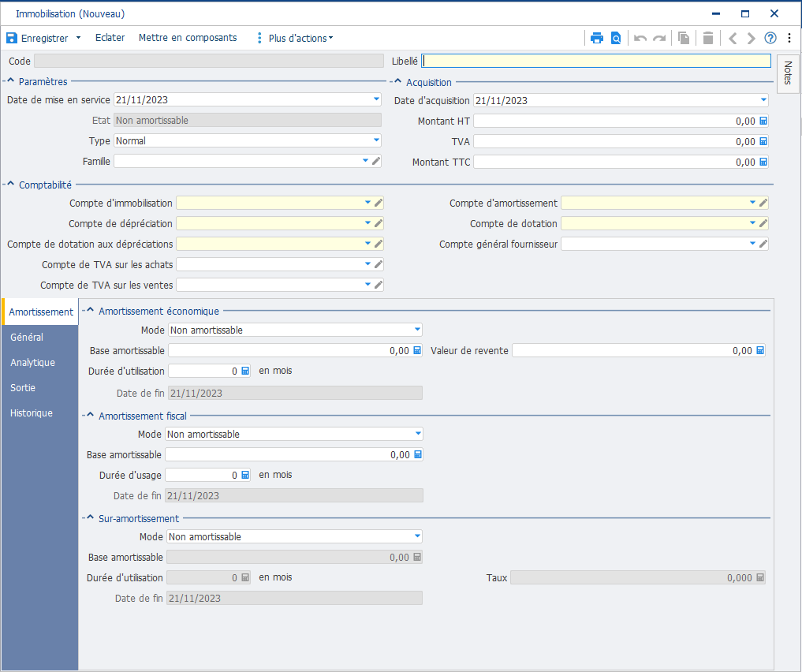Open calculator icon for Valeur de revente
This screenshot has height=672, width=802.
click(x=759, y=350)
